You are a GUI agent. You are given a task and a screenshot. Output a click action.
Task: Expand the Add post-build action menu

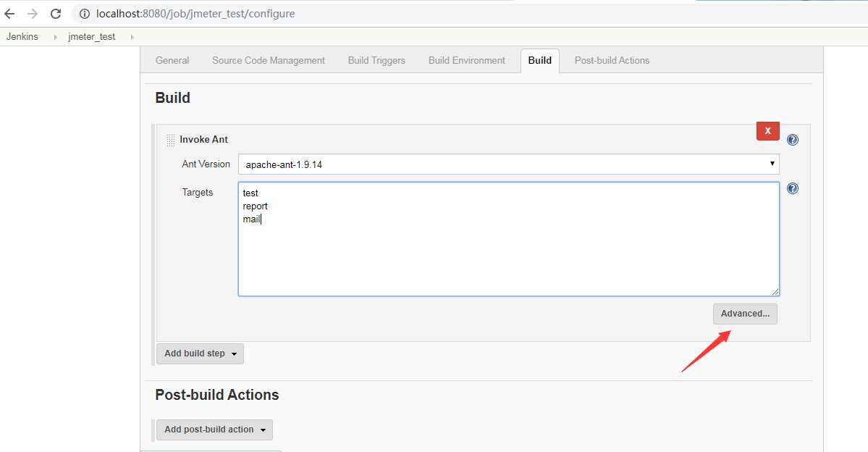click(214, 430)
